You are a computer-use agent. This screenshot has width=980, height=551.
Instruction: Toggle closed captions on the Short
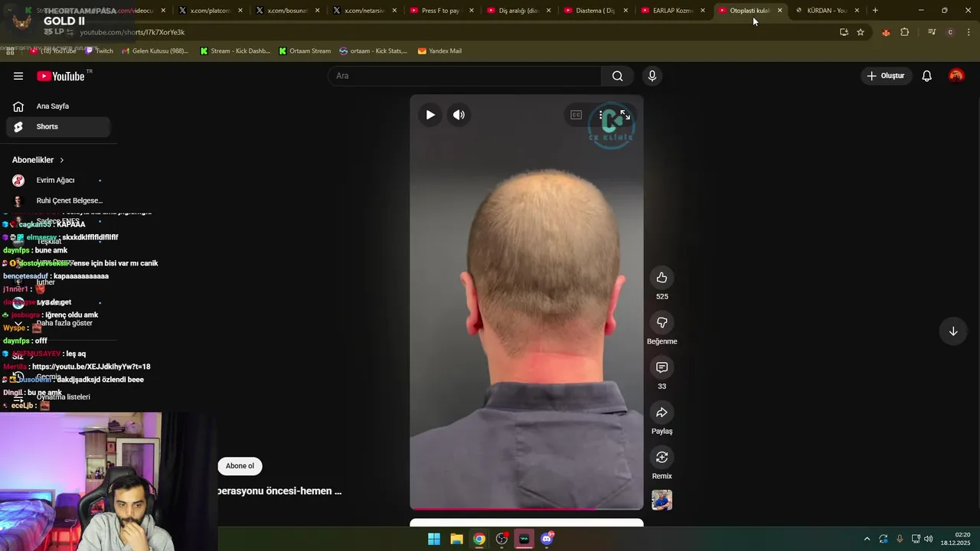point(576,115)
